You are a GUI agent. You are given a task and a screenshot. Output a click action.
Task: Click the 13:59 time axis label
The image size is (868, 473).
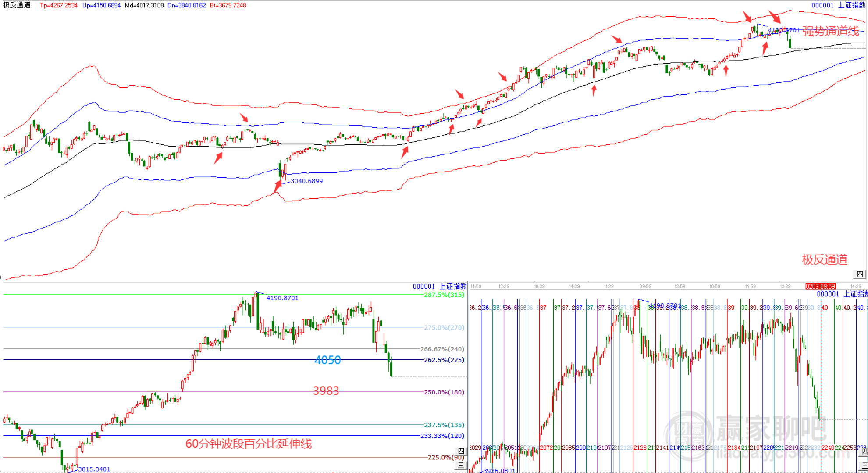pyautogui.click(x=679, y=287)
